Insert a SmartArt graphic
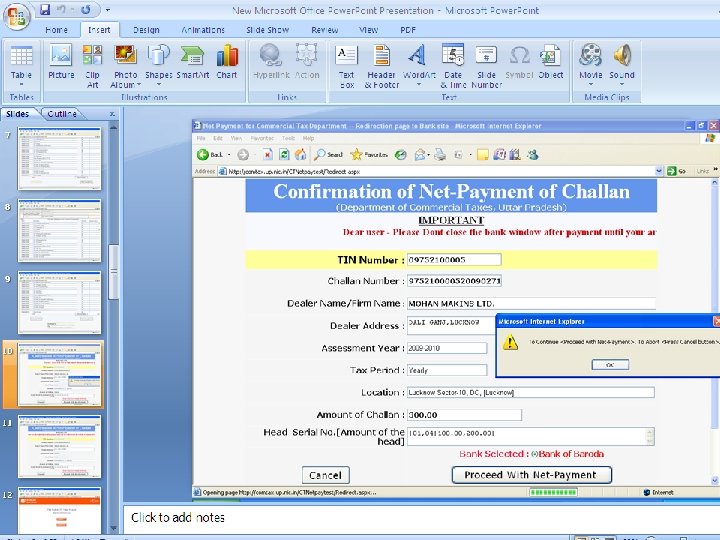Viewport: 720px width, 540px height. (192, 62)
